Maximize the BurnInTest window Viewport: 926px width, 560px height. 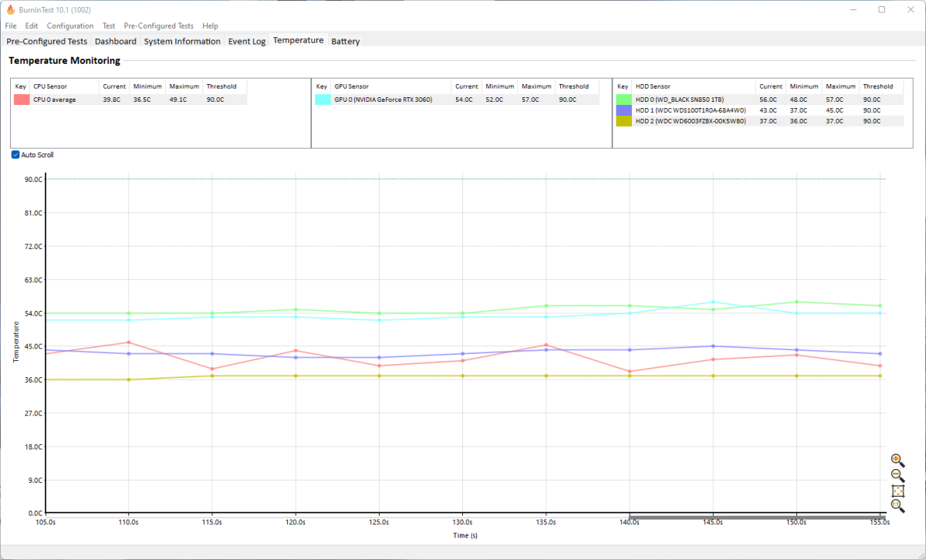[x=881, y=9]
